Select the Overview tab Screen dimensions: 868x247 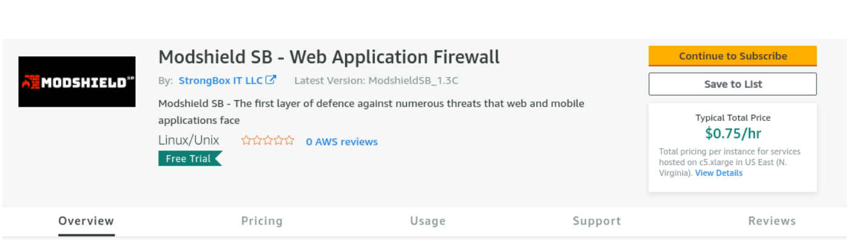[x=86, y=221]
